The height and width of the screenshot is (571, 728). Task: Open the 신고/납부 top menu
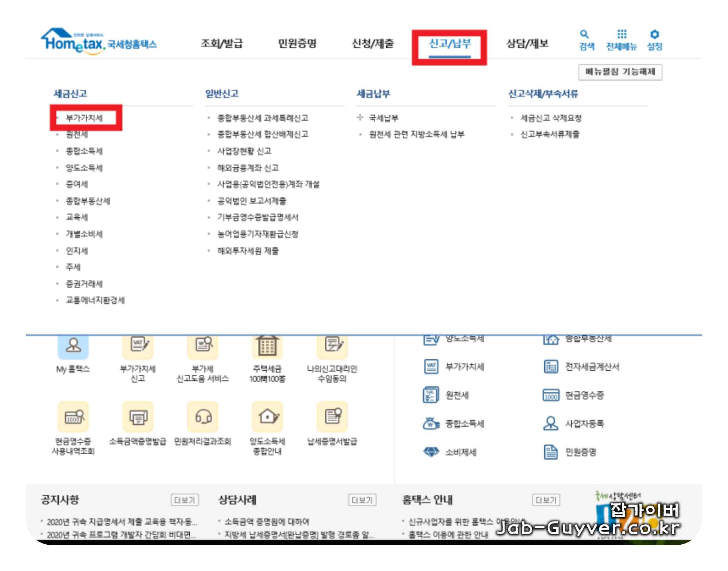click(450, 44)
